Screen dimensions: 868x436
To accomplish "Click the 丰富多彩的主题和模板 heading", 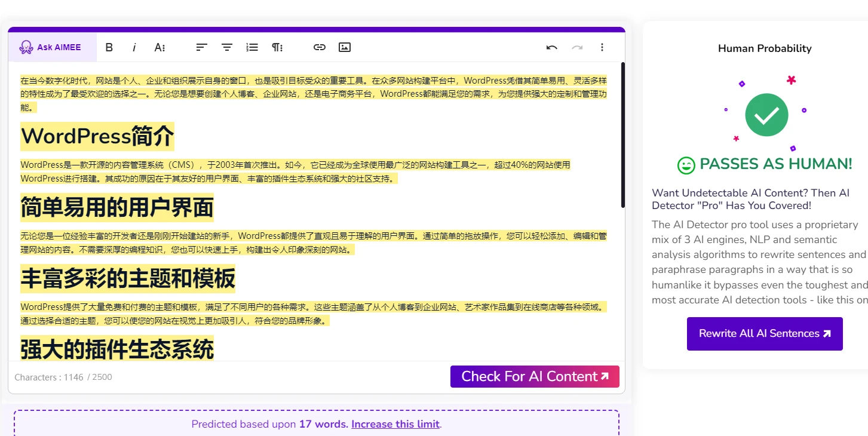I will 128,278.
